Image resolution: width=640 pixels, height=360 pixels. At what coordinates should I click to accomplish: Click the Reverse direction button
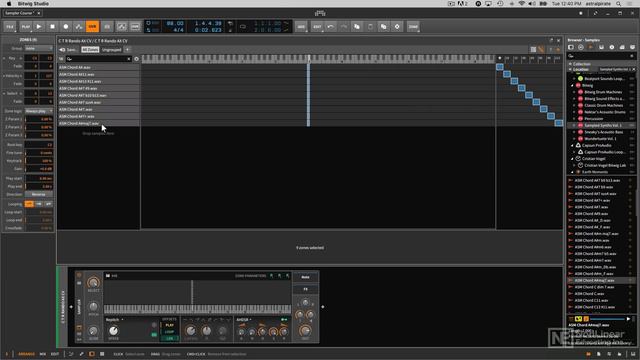click(x=39, y=194)
